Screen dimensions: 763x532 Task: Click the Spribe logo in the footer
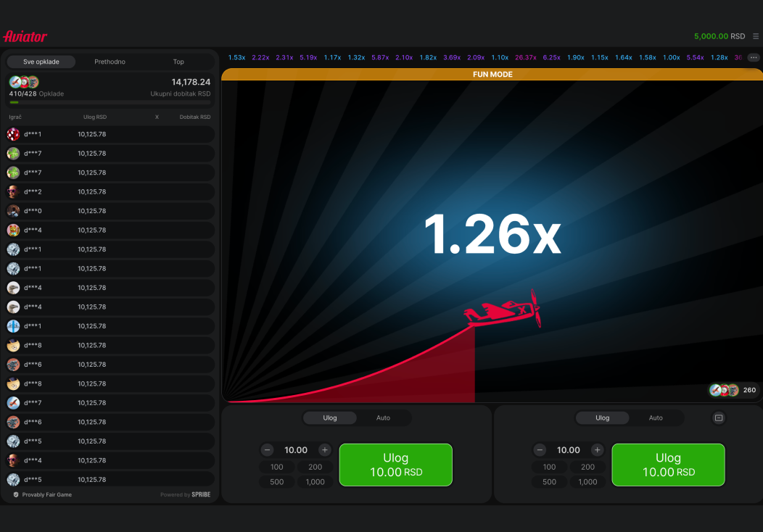point(200,494)
